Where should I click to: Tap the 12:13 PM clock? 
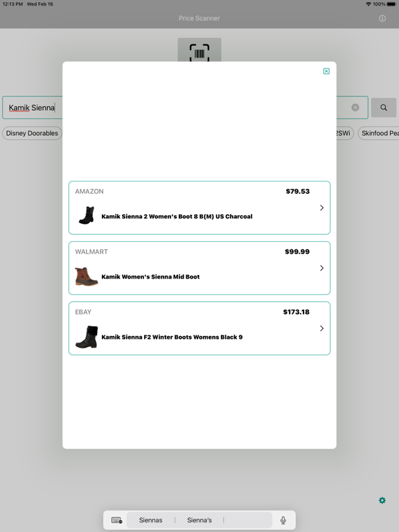coord(12,4)
